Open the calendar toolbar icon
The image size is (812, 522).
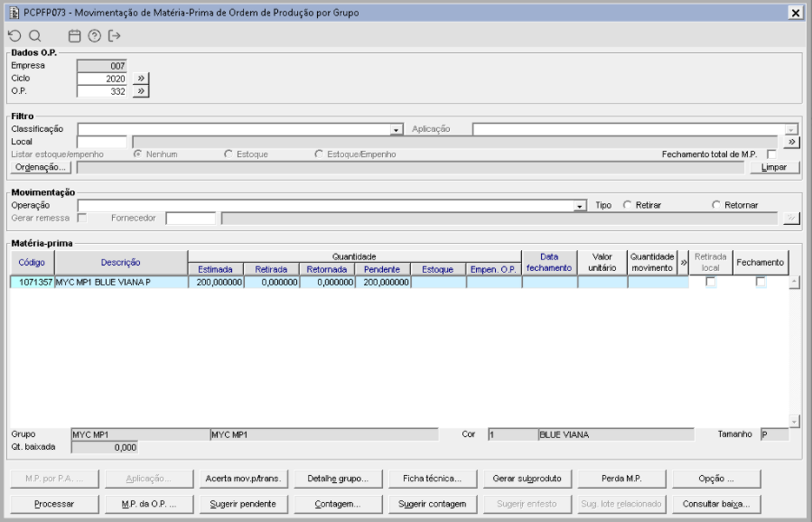click(75, 36)
